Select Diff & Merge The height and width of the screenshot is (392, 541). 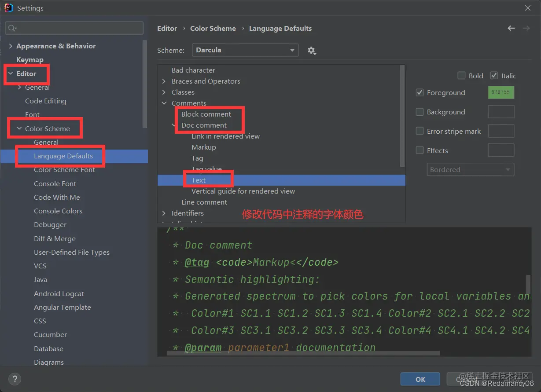pyautogui.click(x=55, y=238)
